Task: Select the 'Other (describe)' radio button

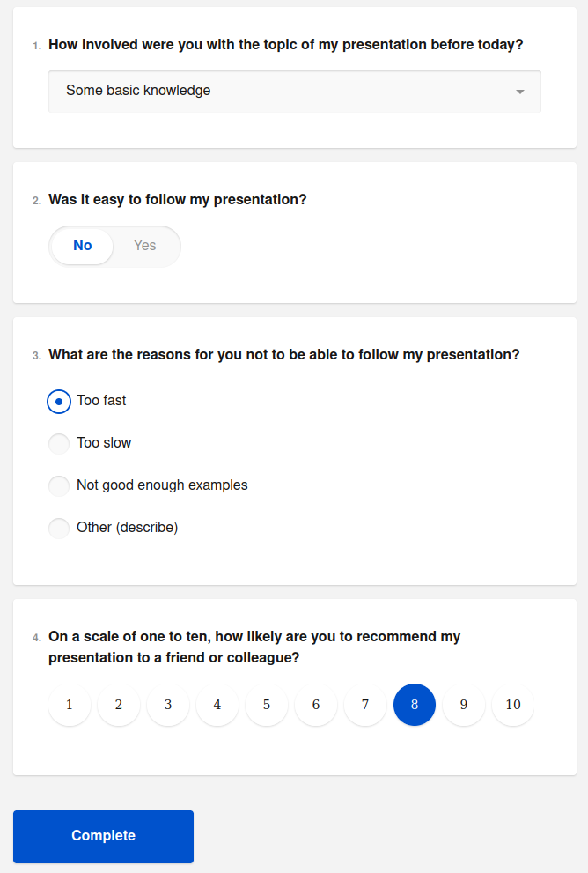Action: tap(59, 529)
